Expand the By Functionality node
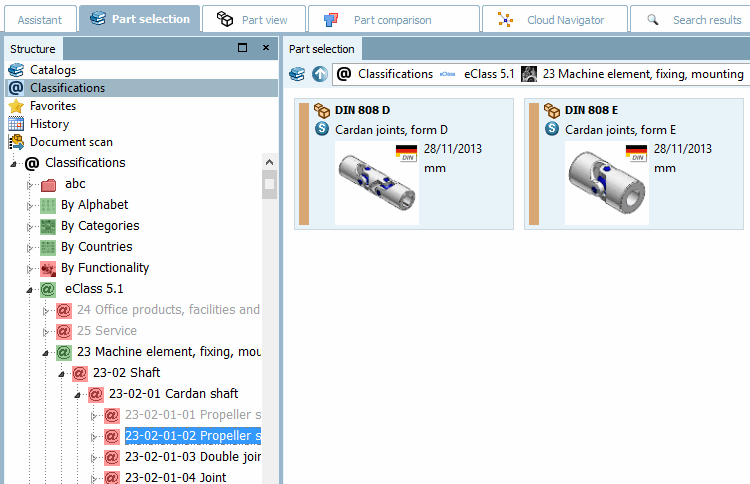Image resolution: width=750 pixels, height=484 pixels. 30,269
